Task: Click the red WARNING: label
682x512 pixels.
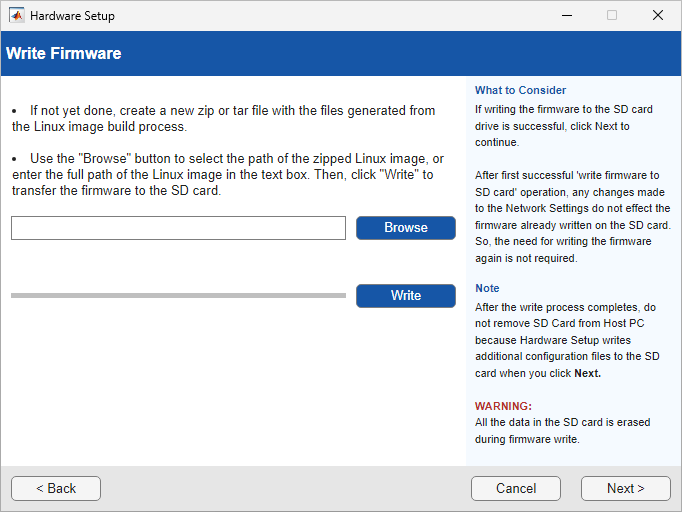Action: coord(503,406)
